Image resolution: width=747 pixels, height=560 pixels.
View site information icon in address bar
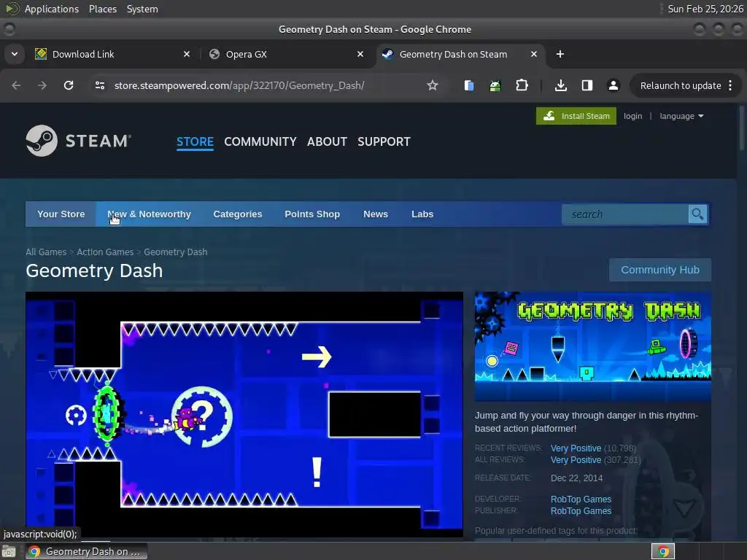[100, 85]
